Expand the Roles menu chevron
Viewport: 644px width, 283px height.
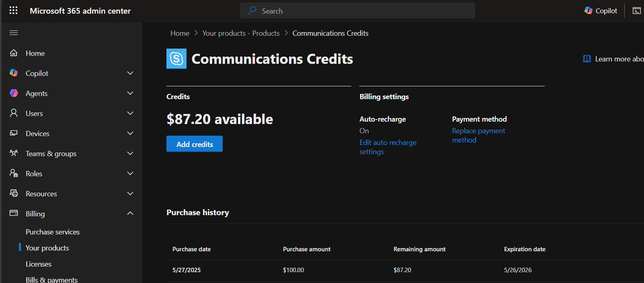tap(130, 173)
